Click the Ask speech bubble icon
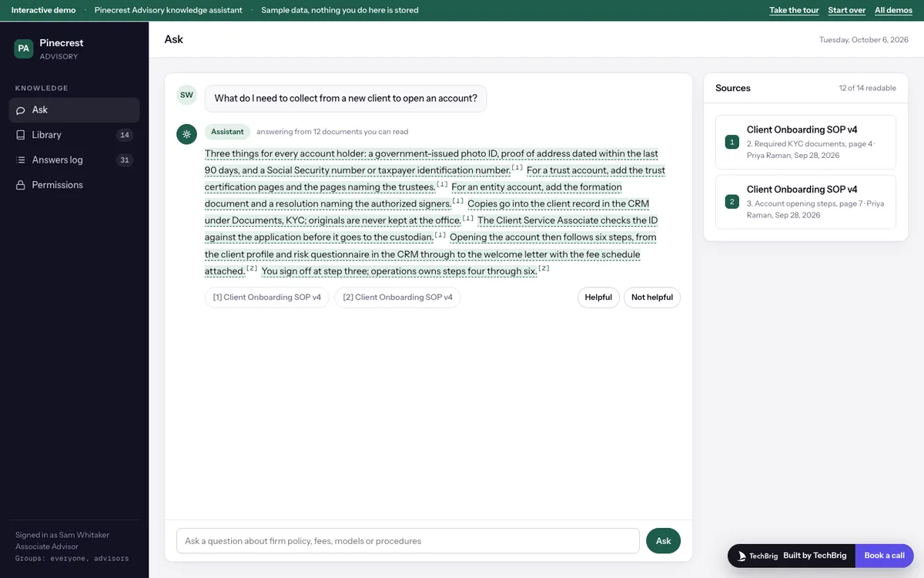 [21, 110]
